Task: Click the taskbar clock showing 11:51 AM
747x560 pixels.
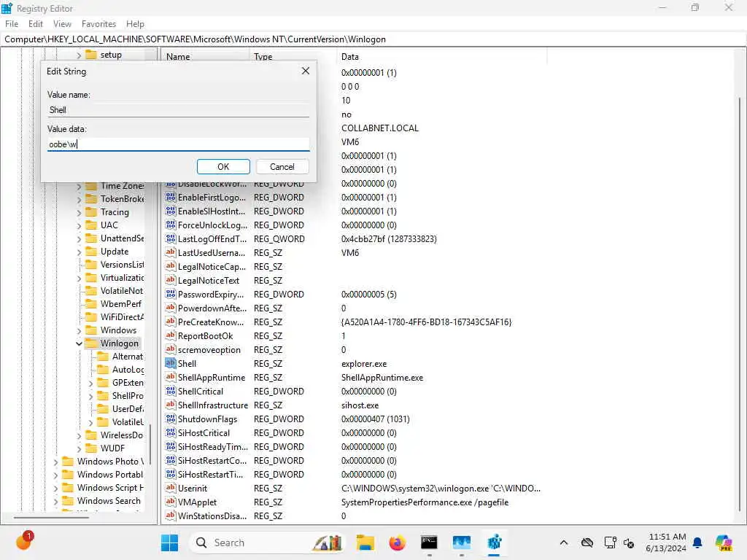Action: (667, 542)
